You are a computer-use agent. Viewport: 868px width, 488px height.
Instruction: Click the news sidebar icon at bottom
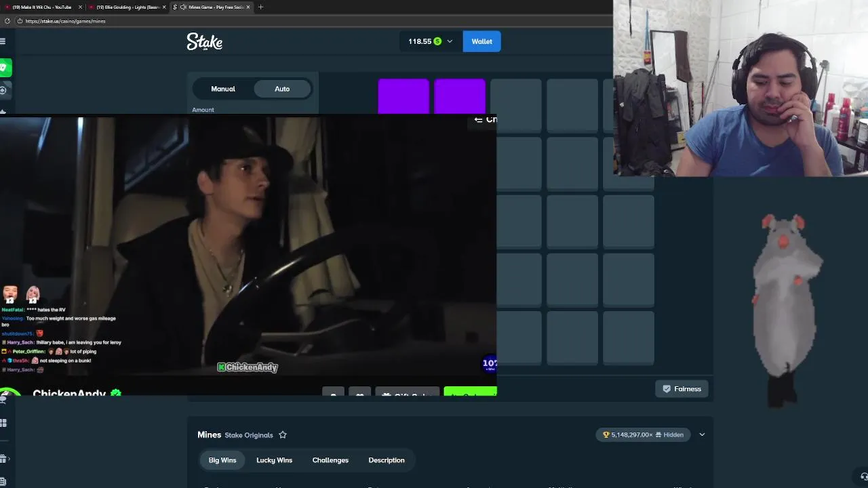(x=3, y=482)
